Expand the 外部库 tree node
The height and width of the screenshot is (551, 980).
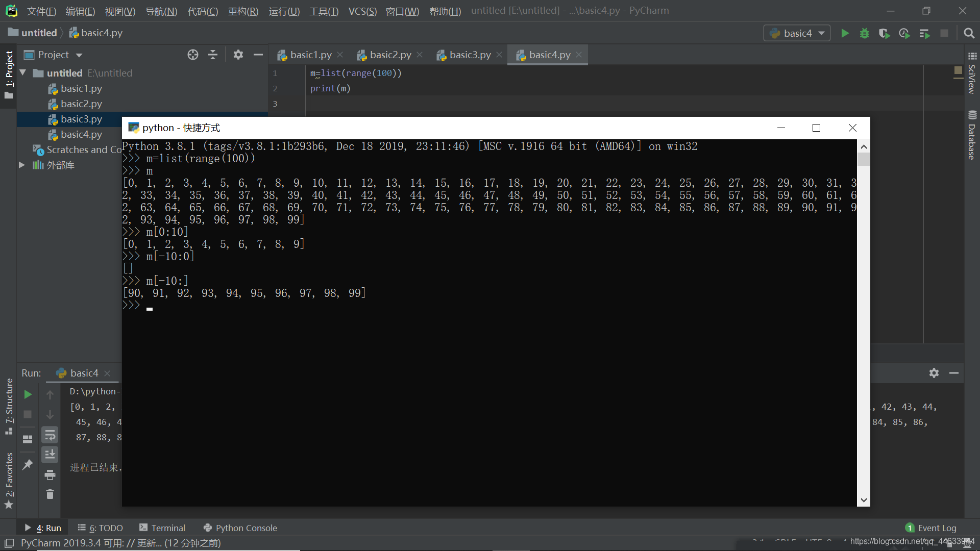tap(21, 165)
